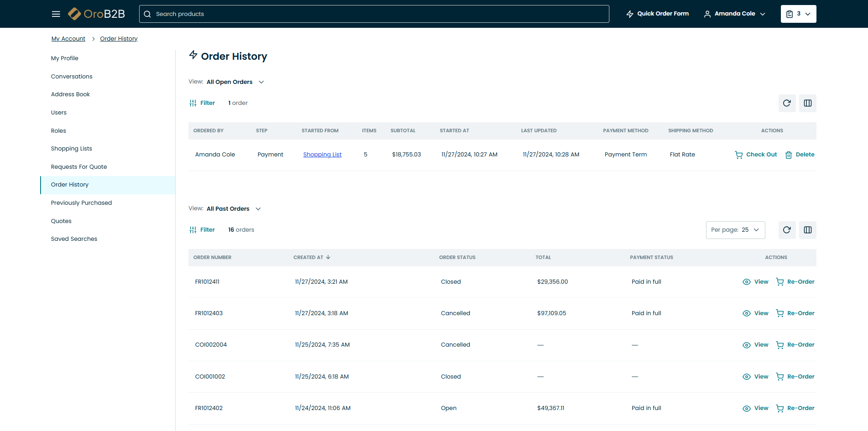Viewport: 868px width, 431px height.
Task: Go to Shopping Lists in sidebar
Action: pos(72,149)
